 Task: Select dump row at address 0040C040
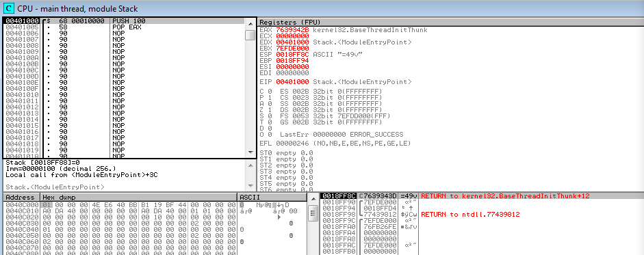(x=155, y=229)
